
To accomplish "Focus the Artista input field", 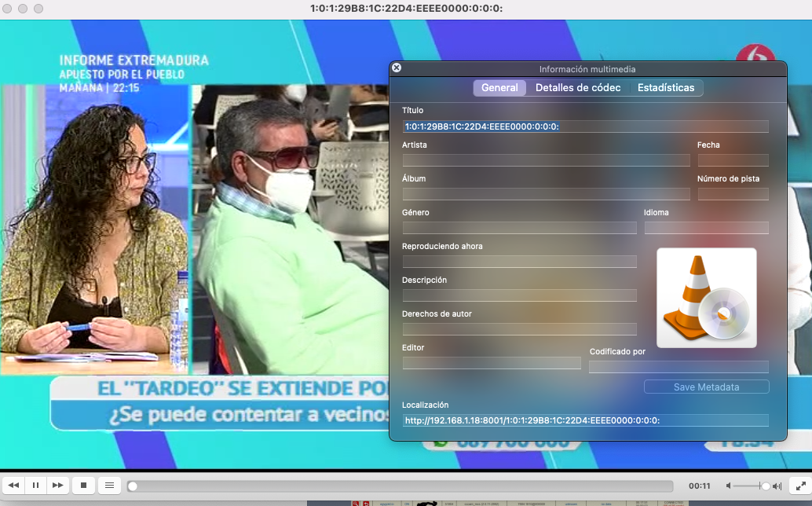I will (x=546, y=160).
